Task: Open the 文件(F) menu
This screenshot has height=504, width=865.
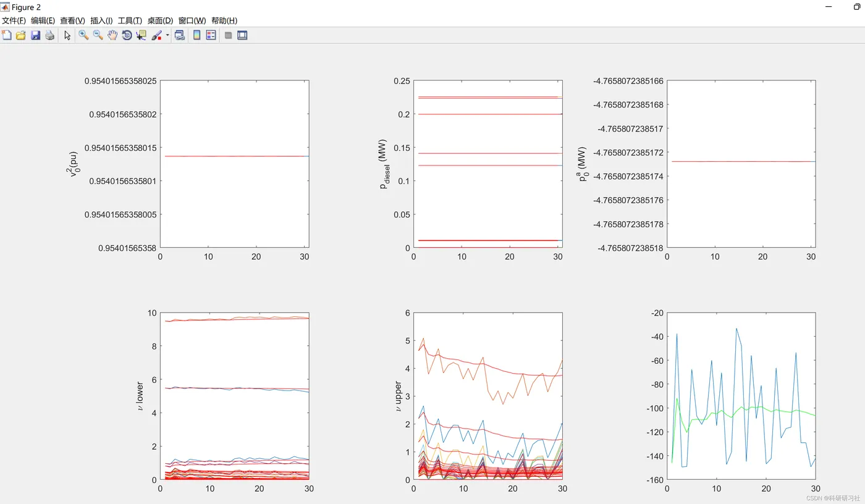Action: click(14, 20)
